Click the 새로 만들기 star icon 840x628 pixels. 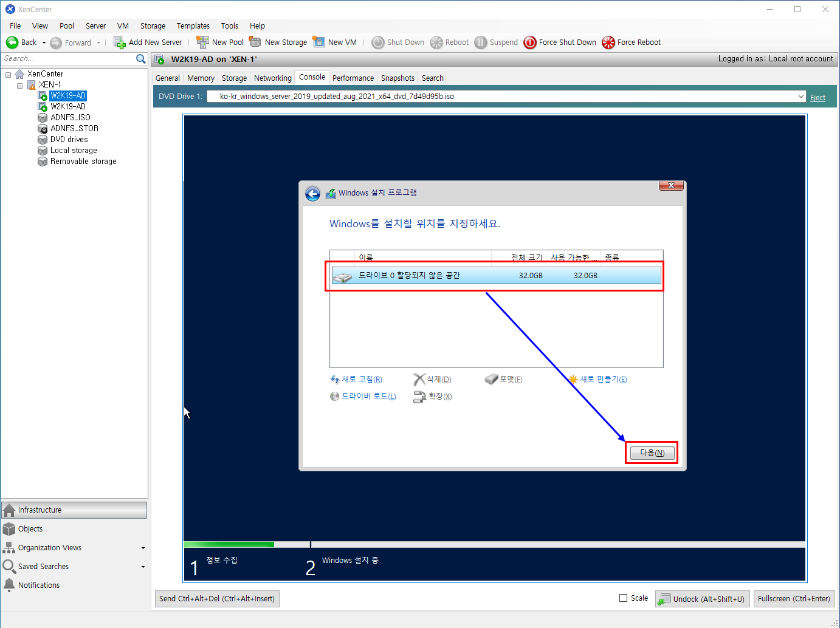[573, 379]
